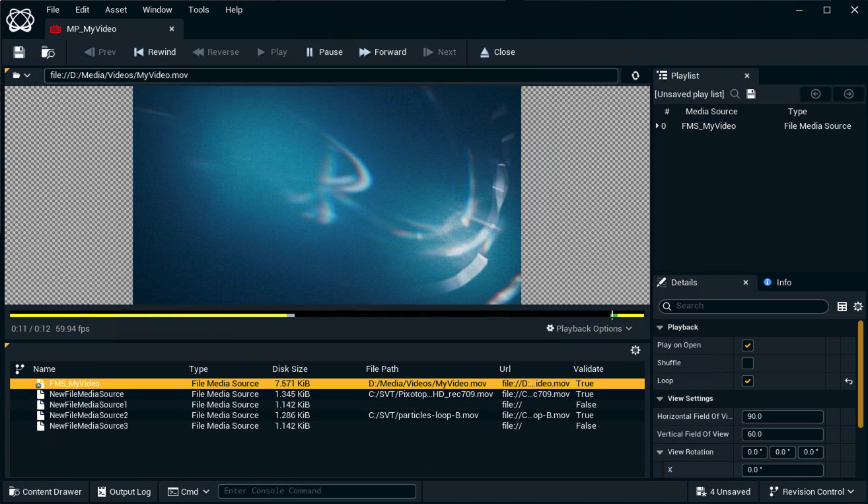Toggle the Shuffle checkbox
868x504 pixels.
pos(748,363)
